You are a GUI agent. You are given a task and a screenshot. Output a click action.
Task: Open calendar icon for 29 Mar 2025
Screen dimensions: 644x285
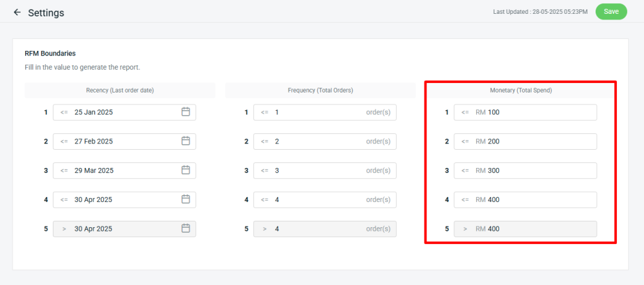pyautogui.click(x=186, y=170)
